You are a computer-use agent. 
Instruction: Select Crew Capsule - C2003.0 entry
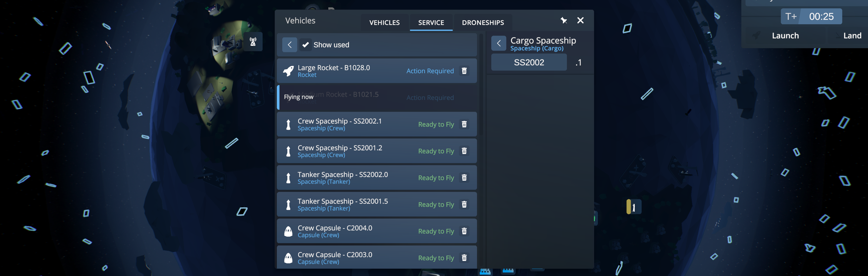click(377, 257)
